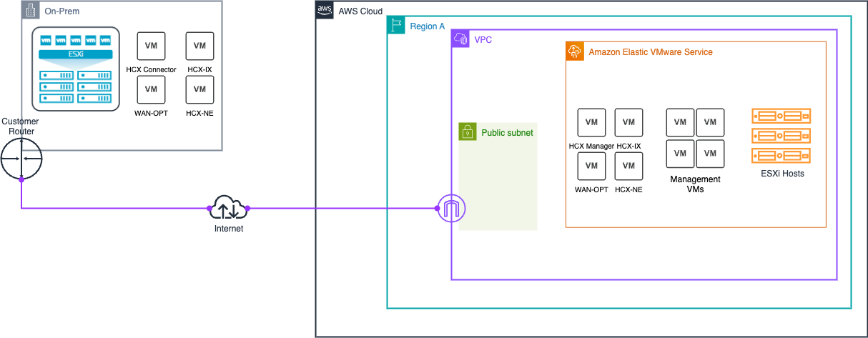The height and width of the screenshot is (338, 868).
Task: Click the Customer Router icon
Action: click(21, 158)
